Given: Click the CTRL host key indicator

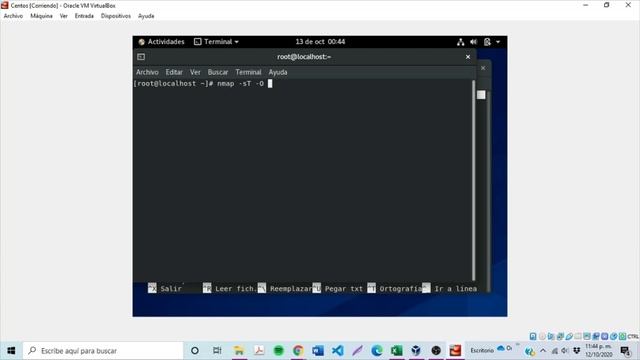Looking at the screenshot, I should (x=633, y=336).
